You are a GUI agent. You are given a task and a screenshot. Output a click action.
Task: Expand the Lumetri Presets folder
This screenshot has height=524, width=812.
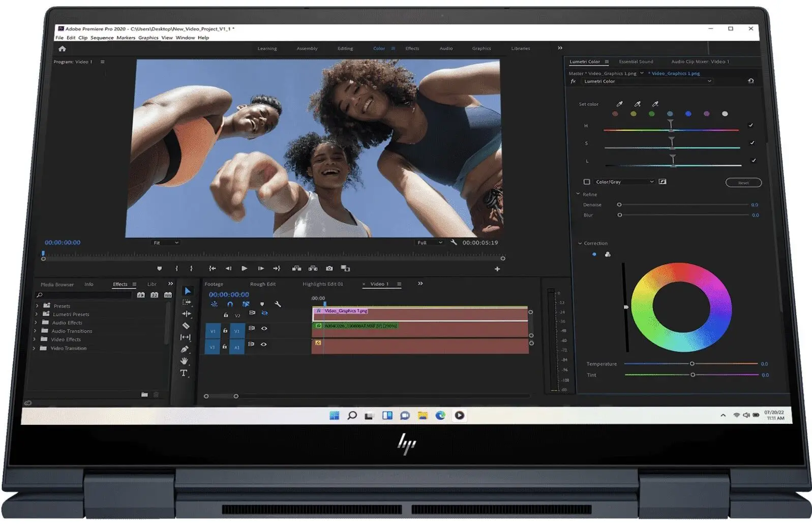coord(37,315)
